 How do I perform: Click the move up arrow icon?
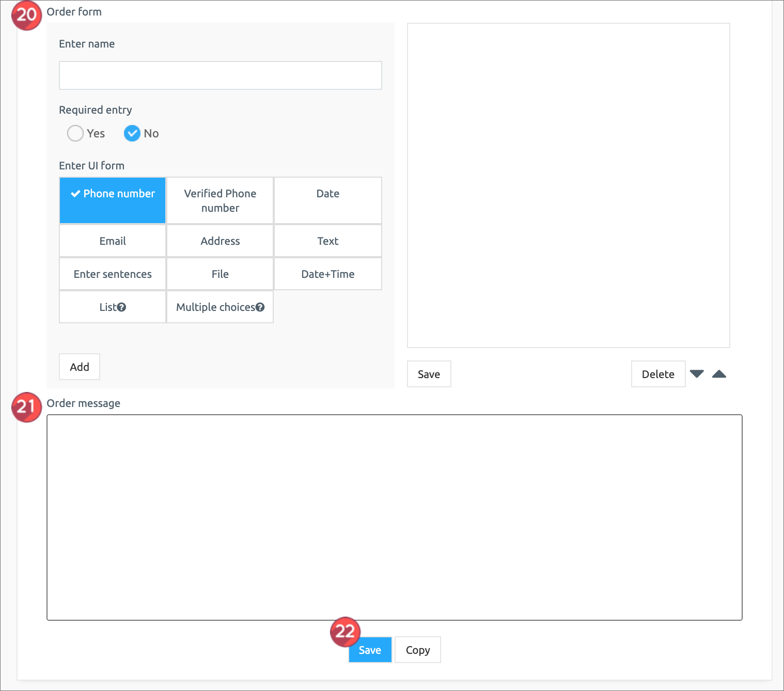(719, 374)
